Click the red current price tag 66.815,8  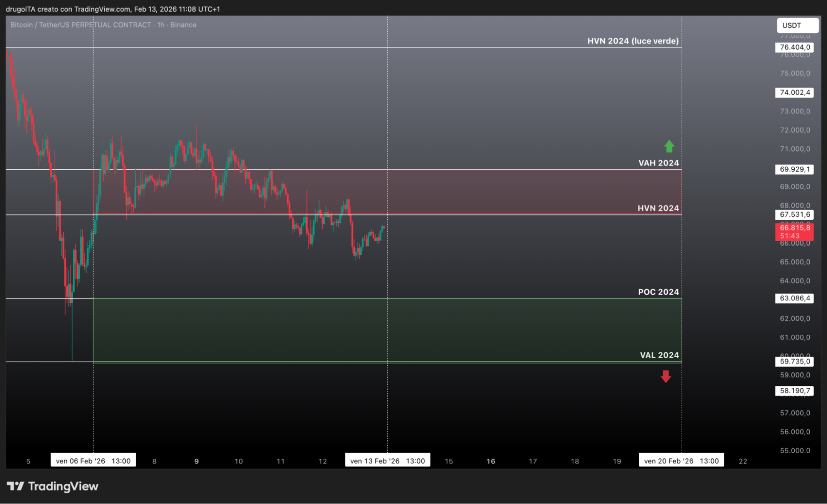tap(795, 232)
